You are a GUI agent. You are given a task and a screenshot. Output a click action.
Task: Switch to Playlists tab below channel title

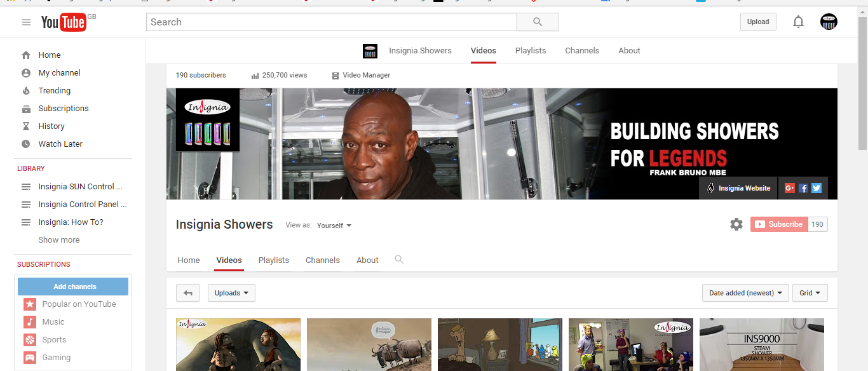[x=274, y=260]
